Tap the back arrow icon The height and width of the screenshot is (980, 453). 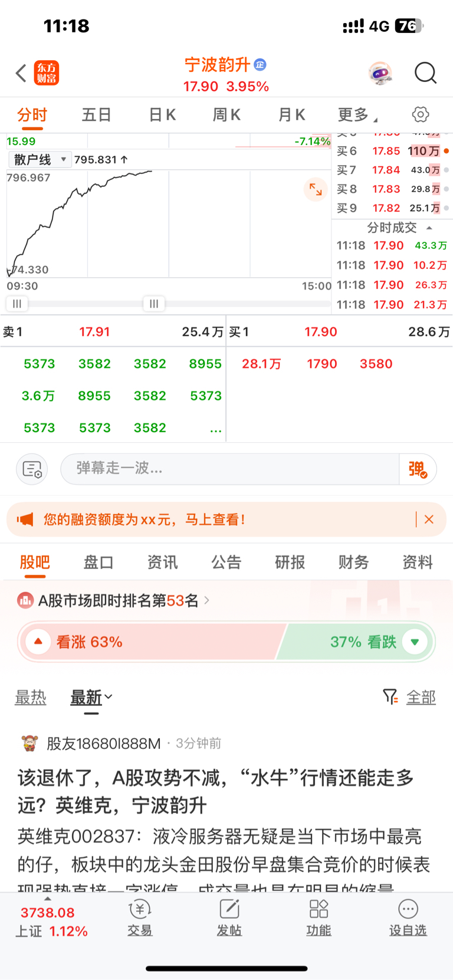[x=21, y=74]
